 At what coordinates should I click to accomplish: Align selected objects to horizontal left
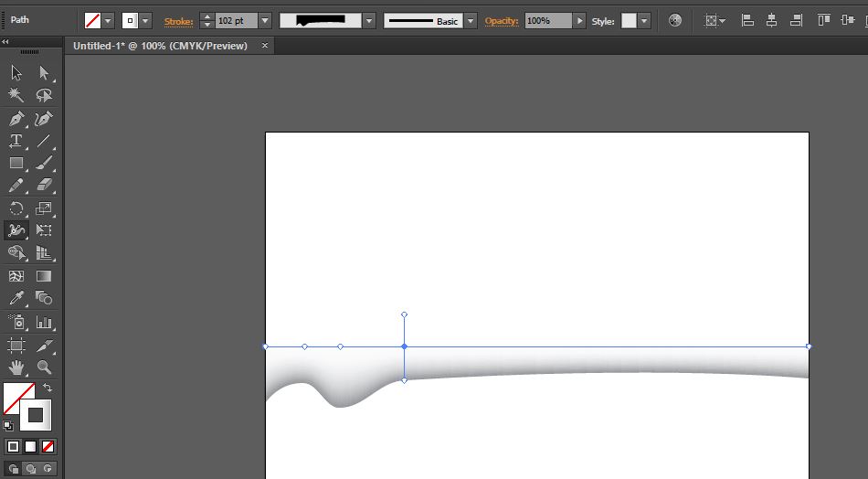coord(747,20)
